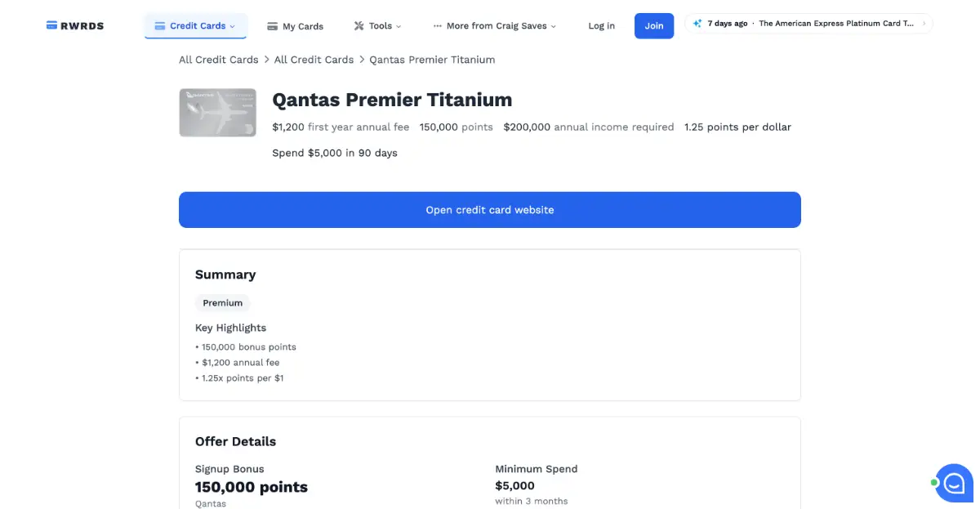Click the arrow at ticker's right end

[924, 24]
